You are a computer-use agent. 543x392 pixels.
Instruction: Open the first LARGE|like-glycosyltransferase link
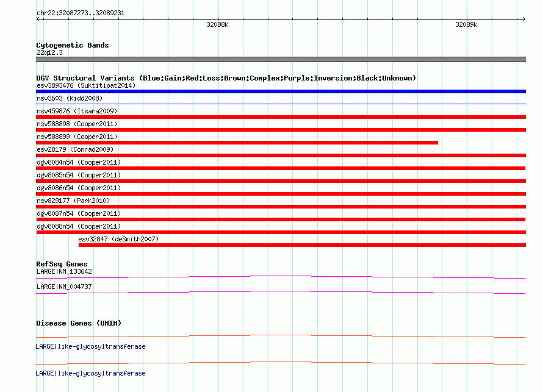(90, 346)
